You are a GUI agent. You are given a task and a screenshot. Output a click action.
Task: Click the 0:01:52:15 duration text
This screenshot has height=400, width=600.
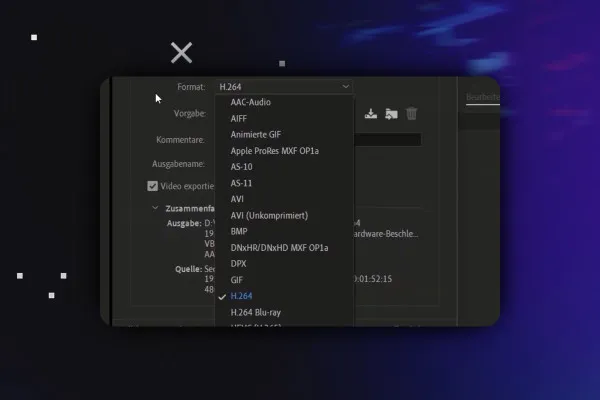[x=372, y=279]
